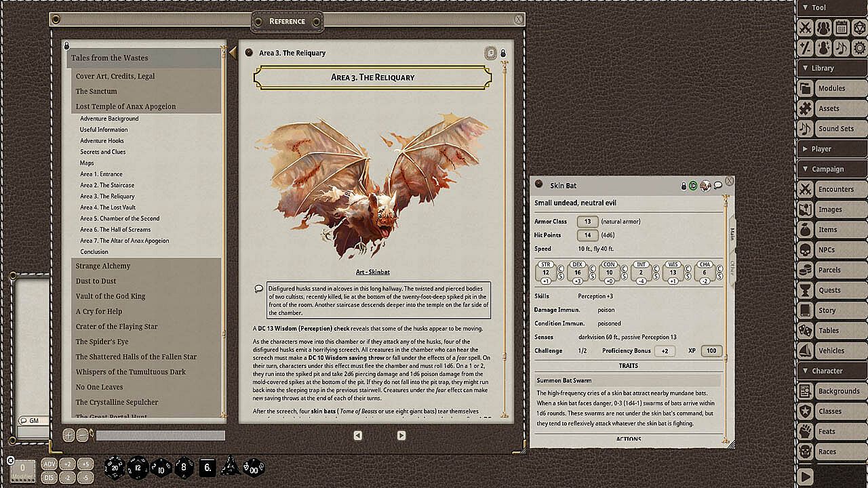Open the Calendar tool icon
The width and height of the screenshot is (868, 488).
(841, 28)
